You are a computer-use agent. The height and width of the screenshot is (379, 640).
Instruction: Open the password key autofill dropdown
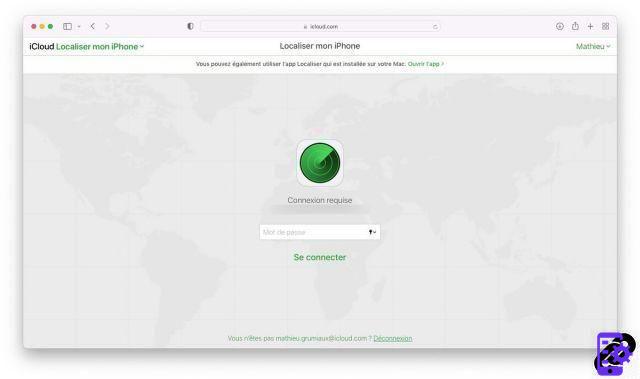click(x=372, y=232)
